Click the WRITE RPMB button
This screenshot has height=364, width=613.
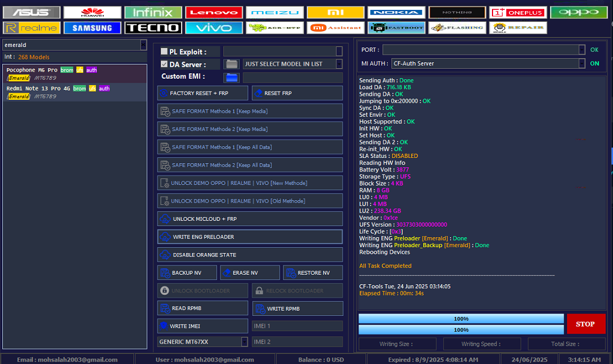pyautogui.click(x=297, y=309)
